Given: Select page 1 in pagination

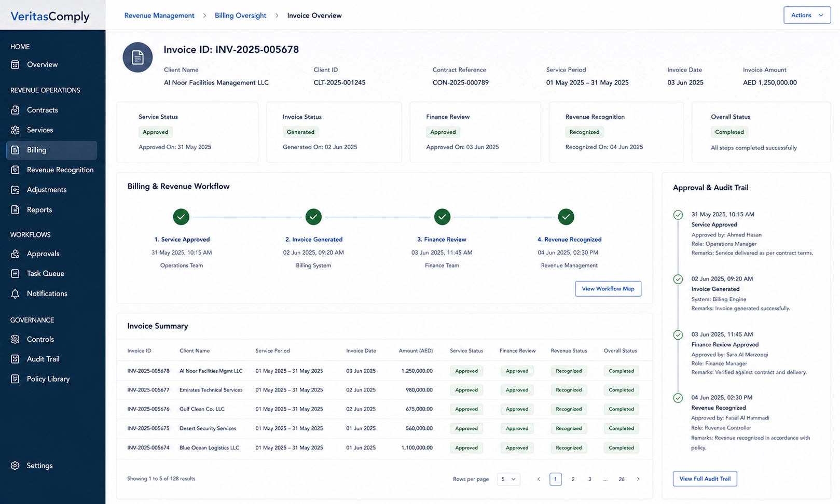Looking at the screenshot, I should click(x=556, y=479).
